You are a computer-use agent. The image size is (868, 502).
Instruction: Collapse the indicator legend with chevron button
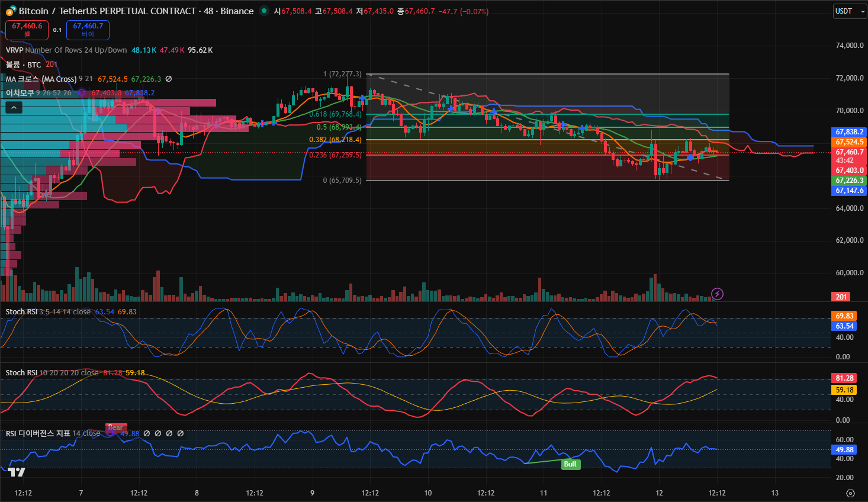click(x=14, y=107)
